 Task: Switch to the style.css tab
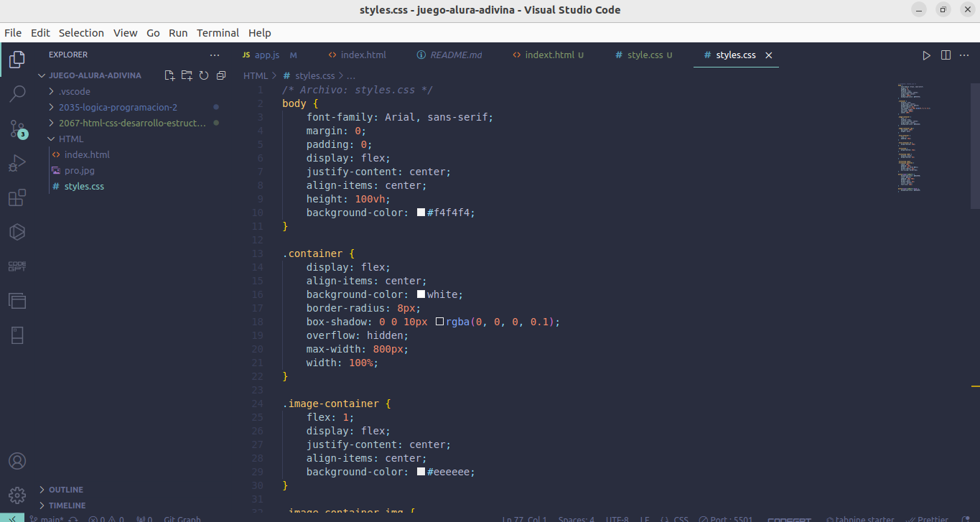tap(645, 55)
